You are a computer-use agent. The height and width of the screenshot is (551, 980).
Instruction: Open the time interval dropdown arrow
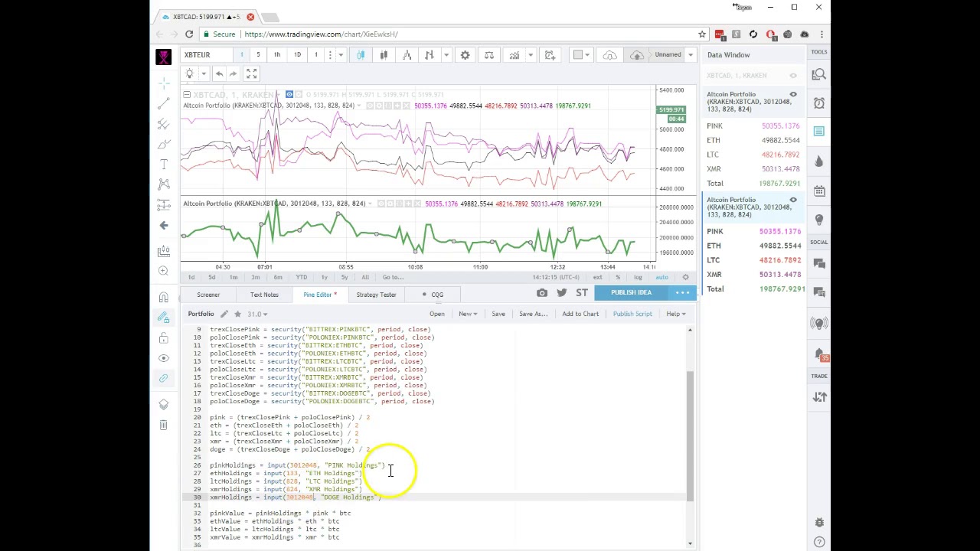(341, 55)
